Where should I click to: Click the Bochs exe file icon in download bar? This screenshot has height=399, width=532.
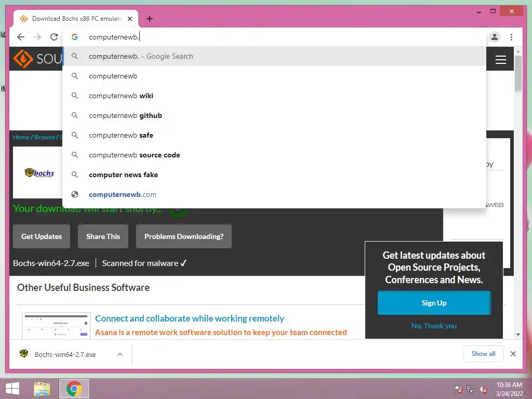click(24, 354)
